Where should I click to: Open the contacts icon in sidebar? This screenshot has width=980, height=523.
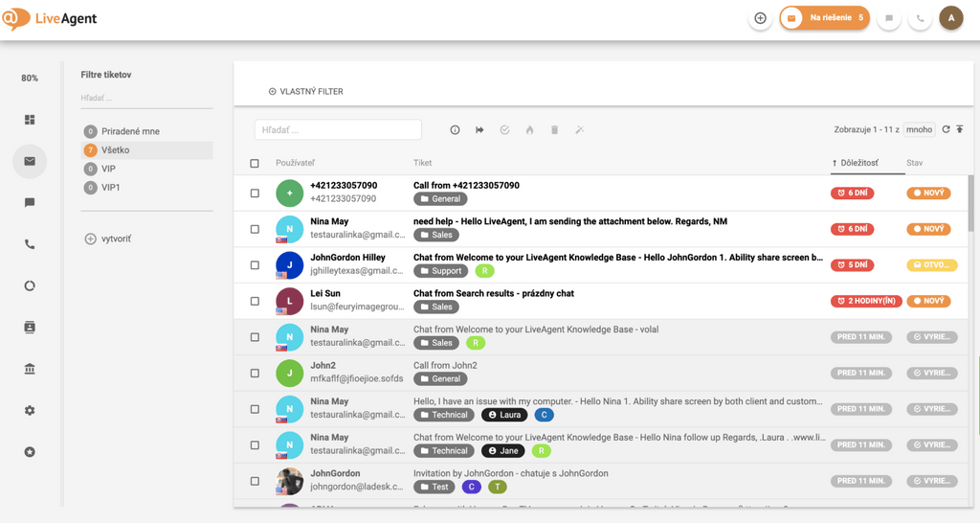[x=30, y=328]
